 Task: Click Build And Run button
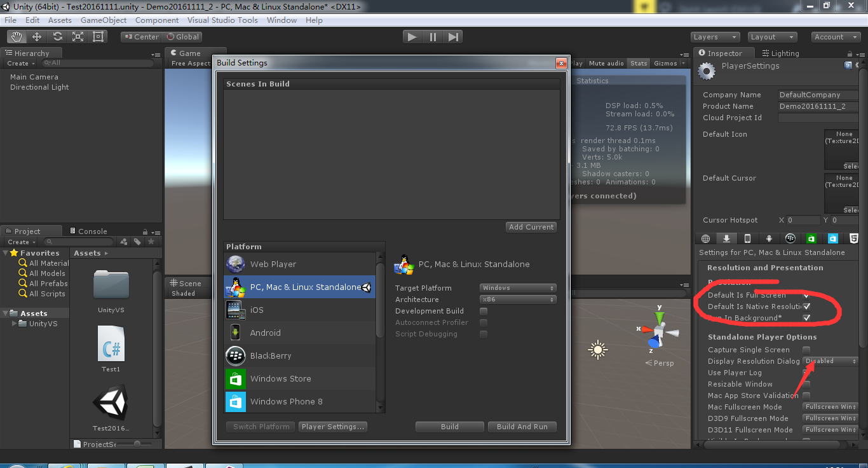[x=522, y=427]
